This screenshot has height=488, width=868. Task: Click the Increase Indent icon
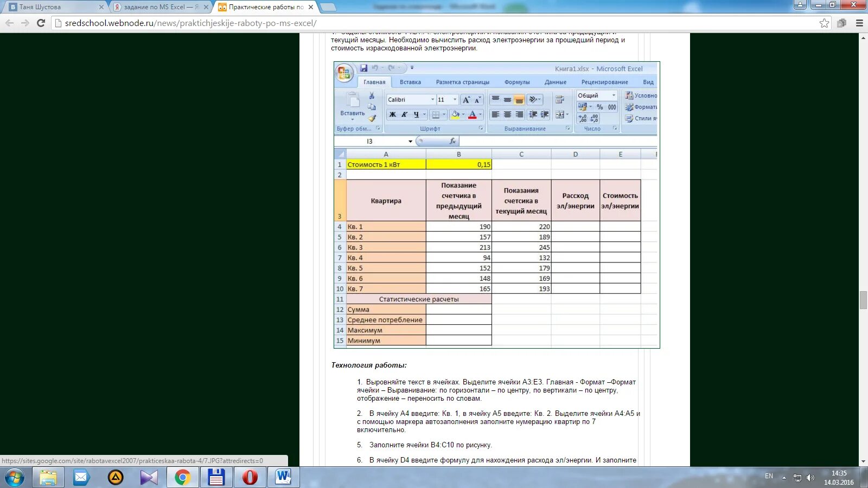(x=545, y=114)
